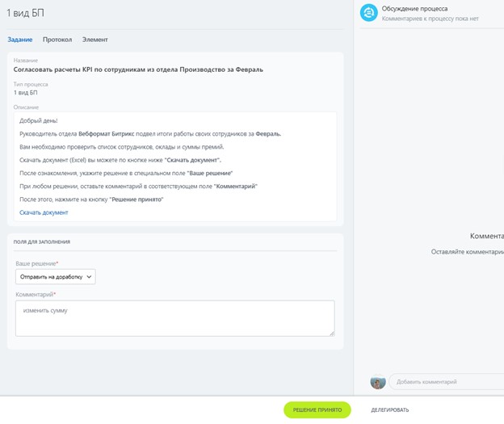Click the поля для заполнения section header

[x=41, y=241]
